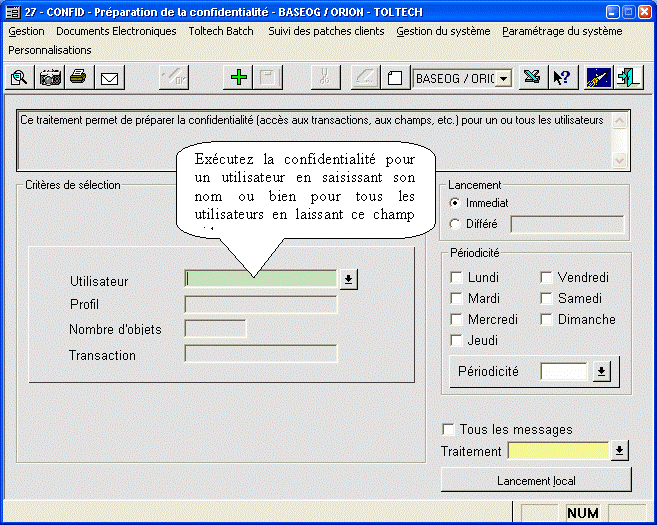Open the Suivi des patches clients menu
This screenshot has height=525, width=657.
pyautogui.click(x=326, y=31)
